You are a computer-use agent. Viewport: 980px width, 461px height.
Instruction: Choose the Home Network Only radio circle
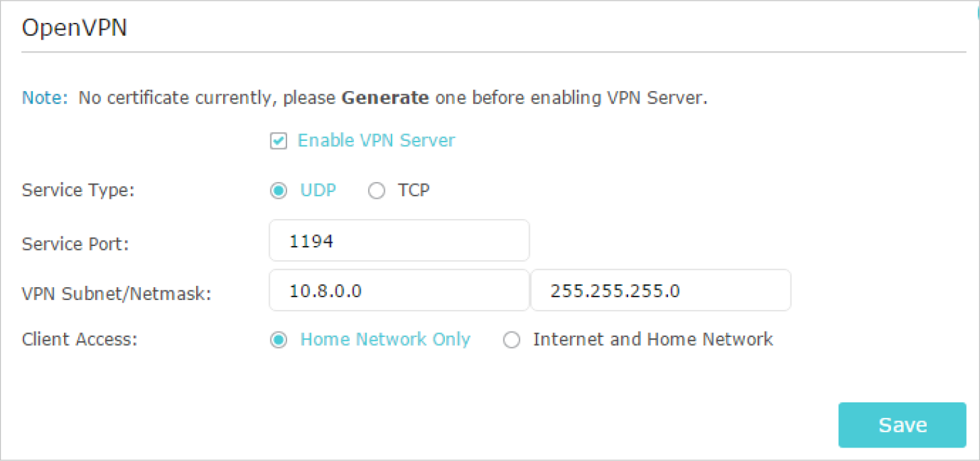(x=278, y=340)
